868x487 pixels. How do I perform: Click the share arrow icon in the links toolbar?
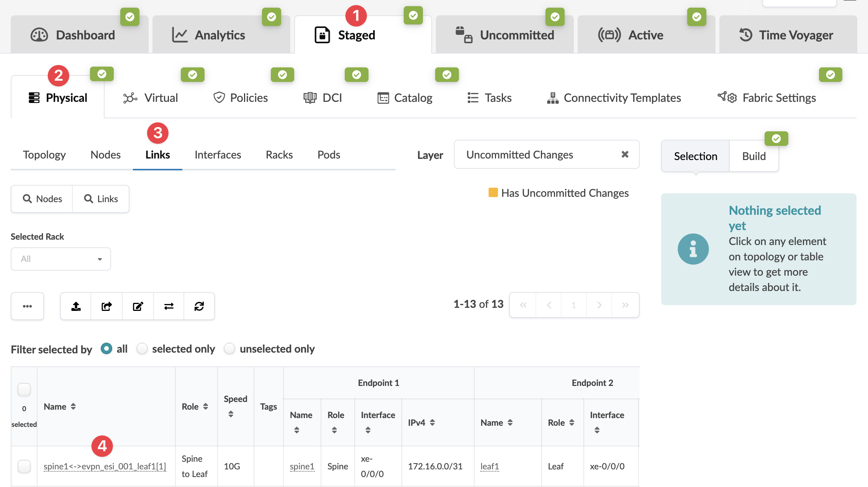click(106, 306)
